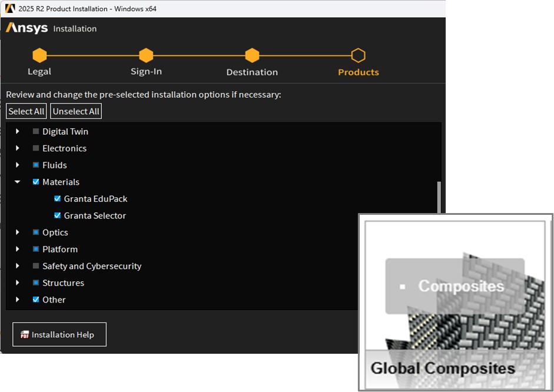Expand the Structures category arrow
Screen dimensions: 554x392
coord(18,283)
